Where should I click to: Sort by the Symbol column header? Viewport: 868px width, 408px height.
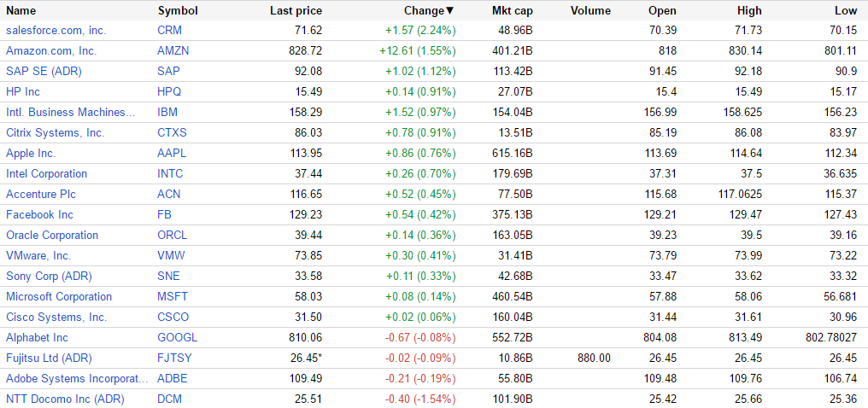point(178,10)
